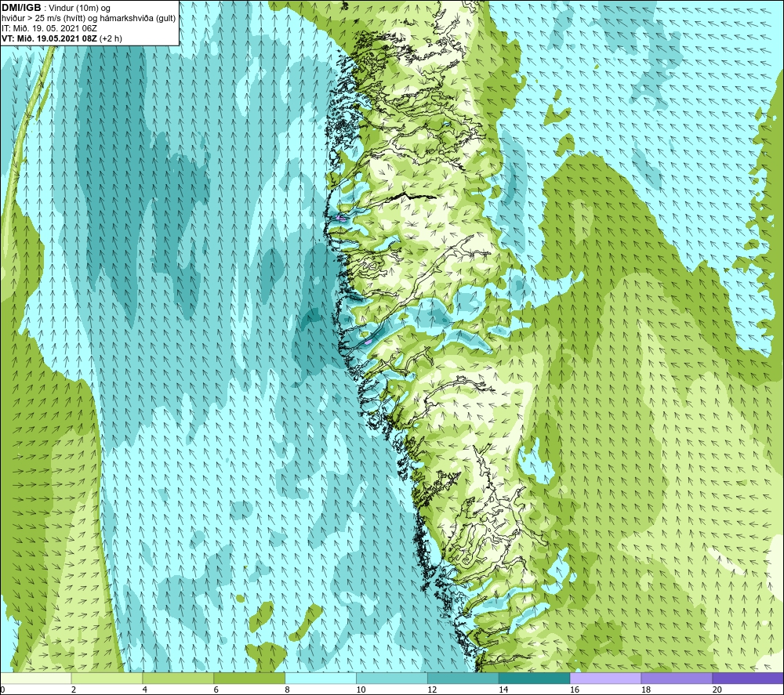Click the scale label '4'
Screen dimensions: 784x695
tap(144, 690)
